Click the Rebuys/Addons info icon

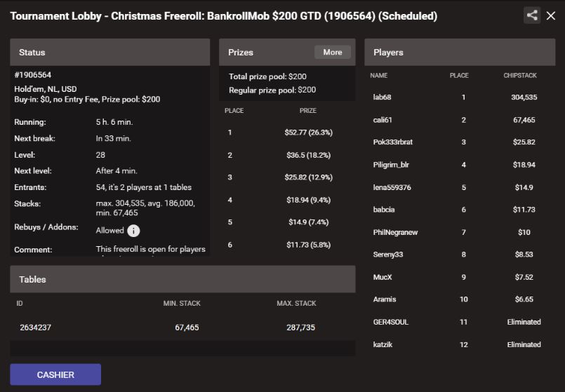(x=133, y=231)
